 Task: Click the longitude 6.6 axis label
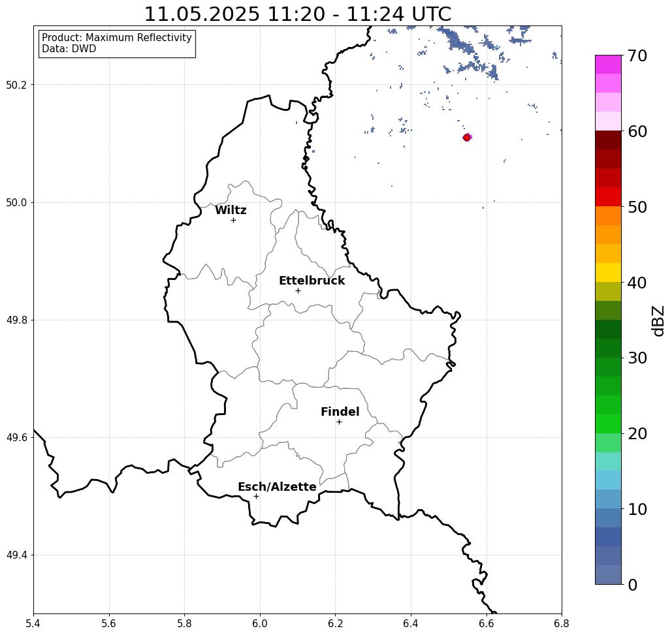tap(486, 623)
